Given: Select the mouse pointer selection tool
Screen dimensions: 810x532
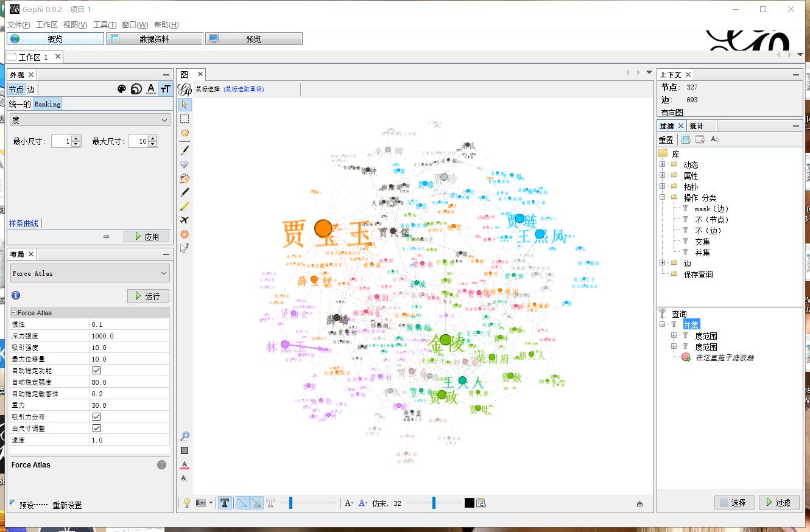Looking at the screenshot, I should pyautogui.click(x=185, y=105).
